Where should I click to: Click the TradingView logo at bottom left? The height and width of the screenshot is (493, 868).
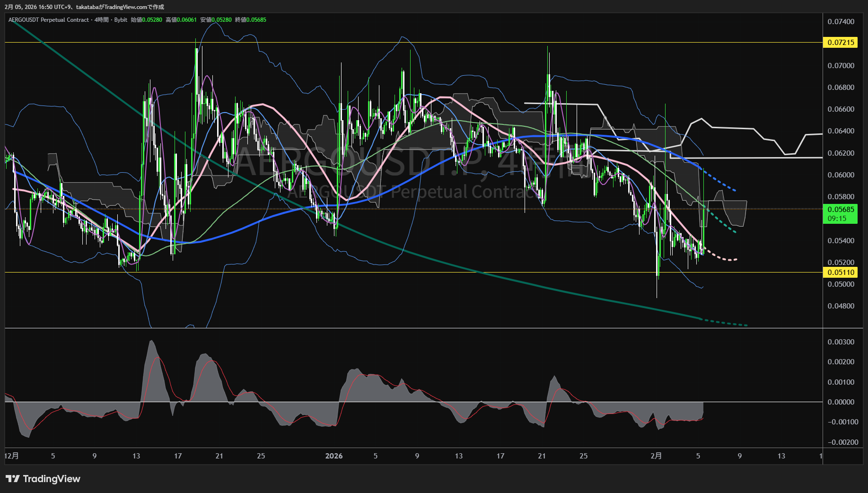point(43,479)
